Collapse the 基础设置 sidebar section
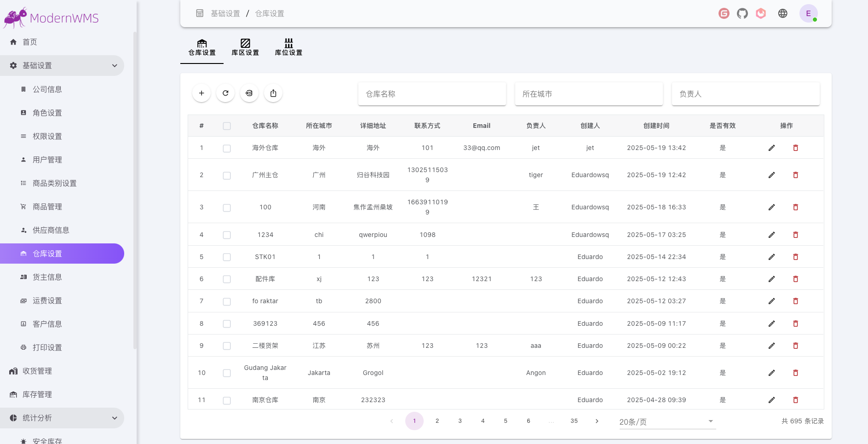Viewport: 868px width, 444px height. [115, 65]
